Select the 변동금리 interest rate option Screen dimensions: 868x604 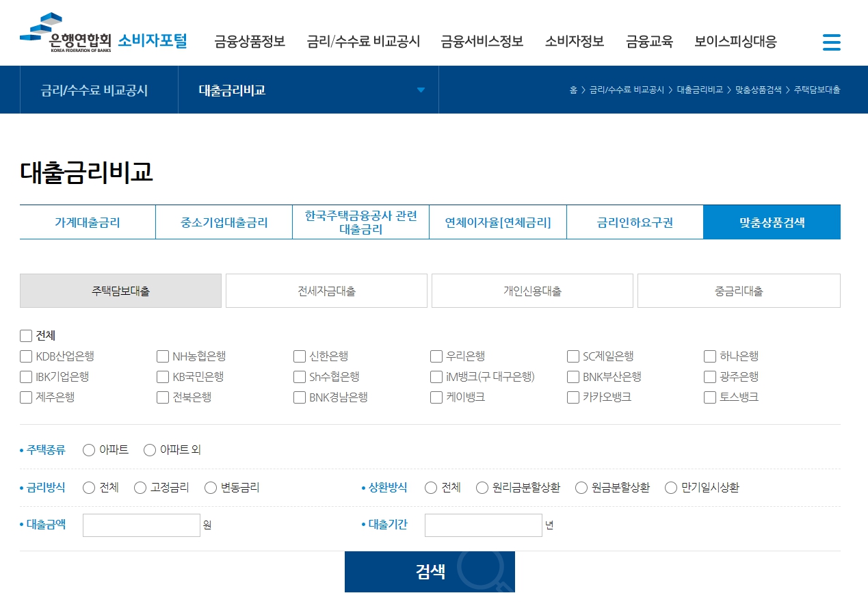[x=210, y=488]
